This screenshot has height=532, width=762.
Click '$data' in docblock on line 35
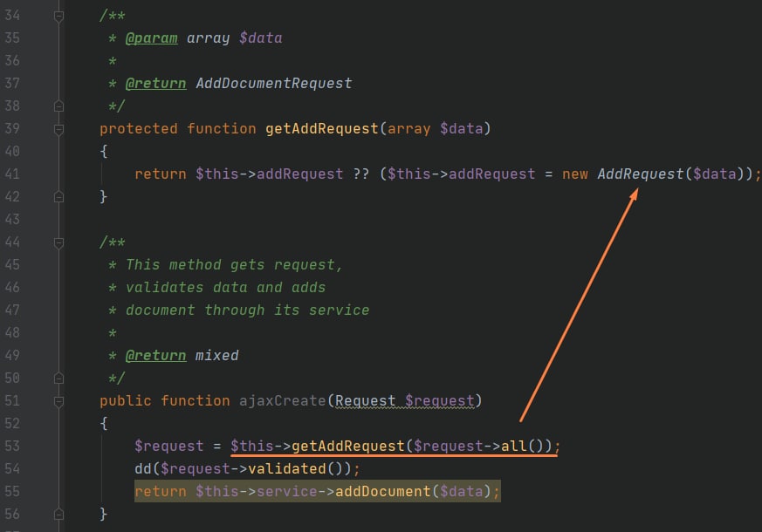pyautogui.click(x=260, y=38)
